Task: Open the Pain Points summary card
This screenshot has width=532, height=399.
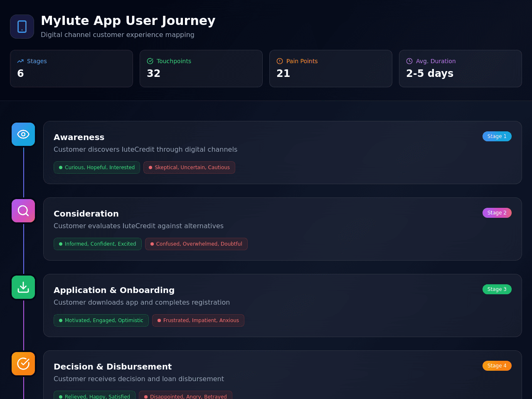Action: coord(331,69)
